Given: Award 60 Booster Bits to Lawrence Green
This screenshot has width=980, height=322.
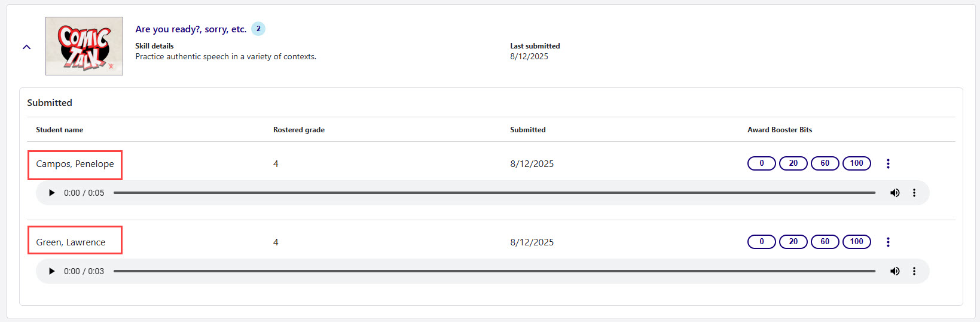Looking at the screenshot, I should [825, 242].
